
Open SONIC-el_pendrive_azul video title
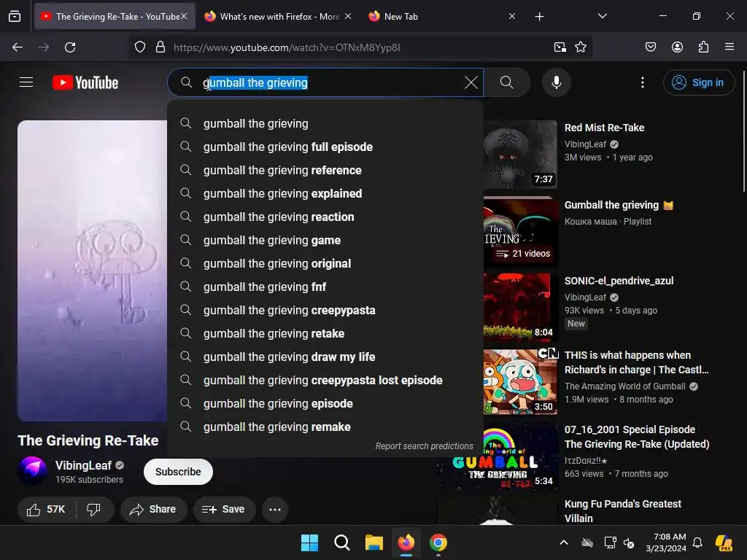(619, 281)
